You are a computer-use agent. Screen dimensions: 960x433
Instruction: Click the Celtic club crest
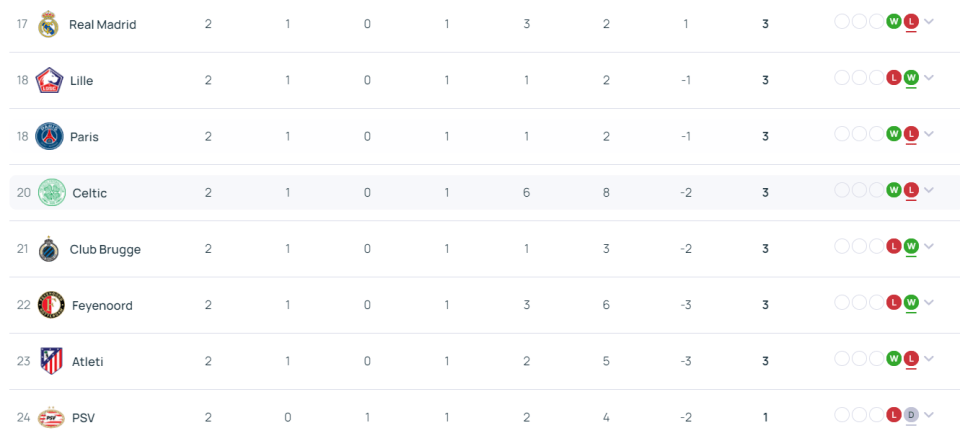[51, 192]
